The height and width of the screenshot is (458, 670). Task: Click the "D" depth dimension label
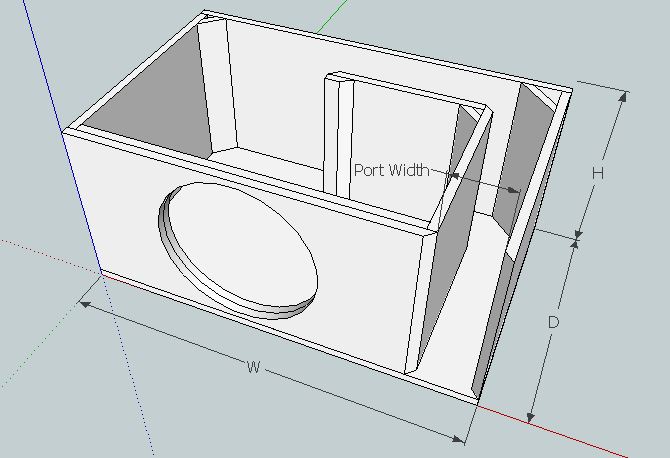(553, 322)
